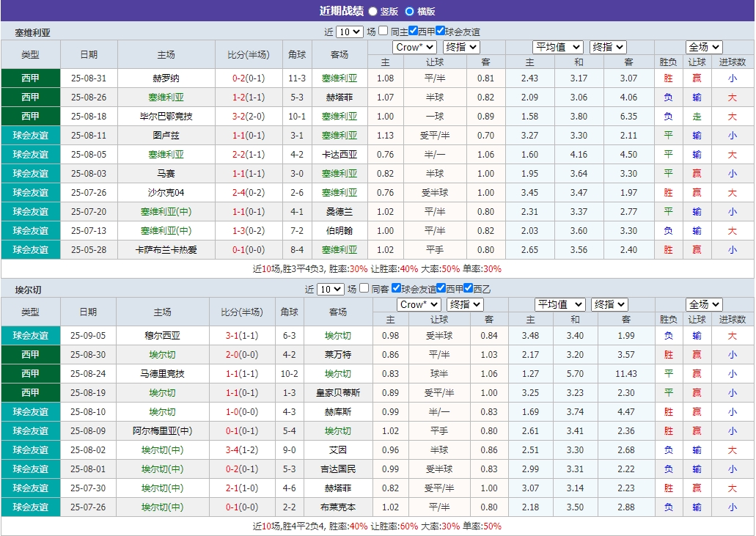
Task: Disable the 西甲 checkbox in the top section
Action: click(x=414, y=32)
